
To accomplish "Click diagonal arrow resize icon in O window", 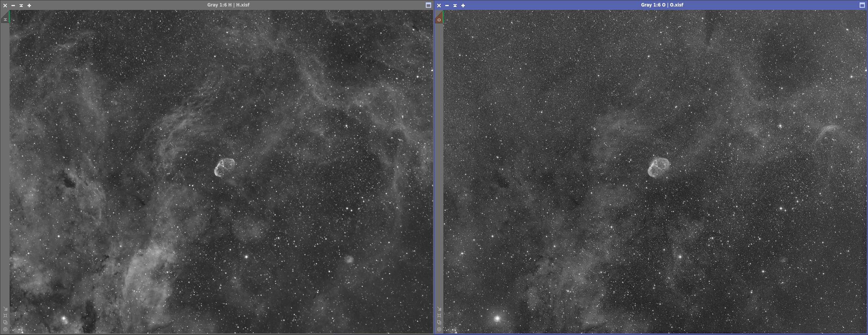I will pyautogui.click(x=439, y=309).
